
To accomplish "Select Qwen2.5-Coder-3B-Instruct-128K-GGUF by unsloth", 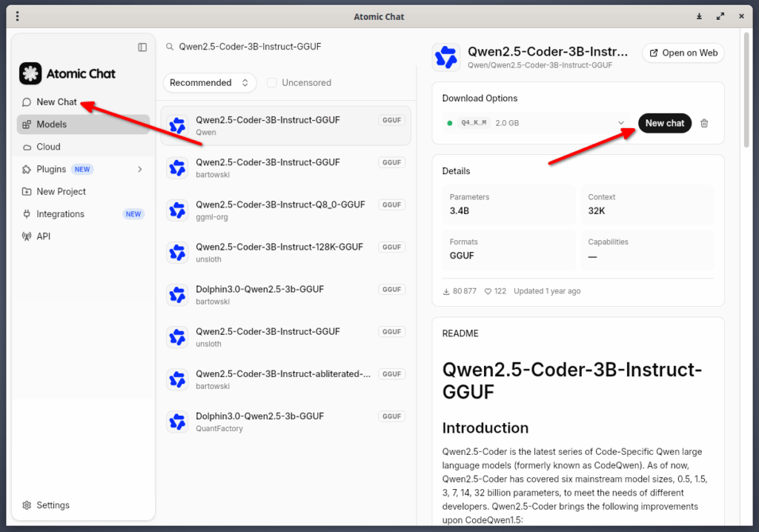I will coord(285,253).
